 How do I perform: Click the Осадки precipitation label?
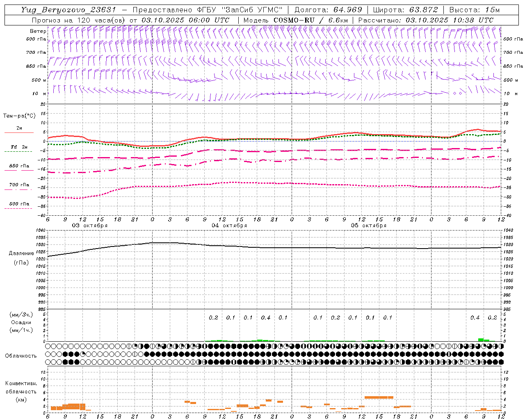click(21, 322)
